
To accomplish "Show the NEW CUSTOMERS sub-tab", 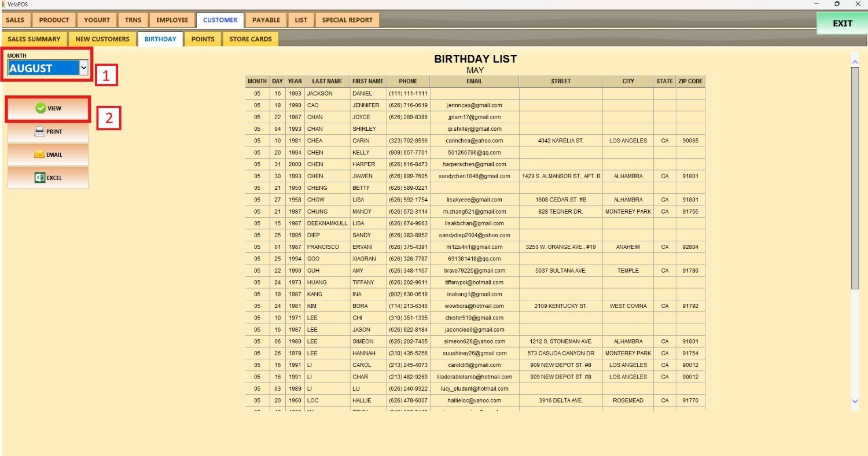I will (102, 39).
